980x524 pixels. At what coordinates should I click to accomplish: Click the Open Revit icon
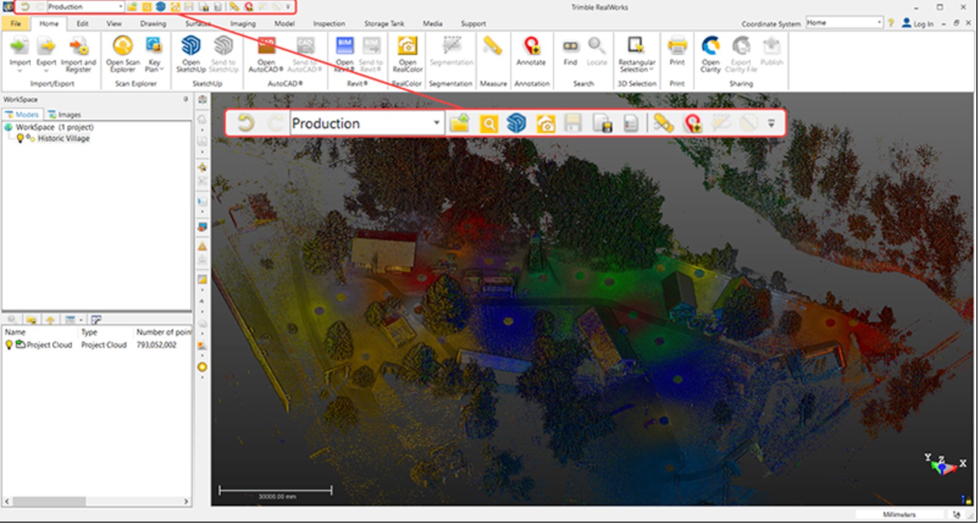point(345,46)
